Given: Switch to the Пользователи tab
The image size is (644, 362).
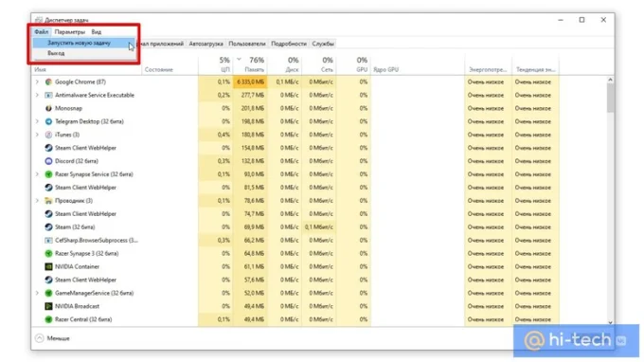Looking at the screenshot, I should coord(247,44).
